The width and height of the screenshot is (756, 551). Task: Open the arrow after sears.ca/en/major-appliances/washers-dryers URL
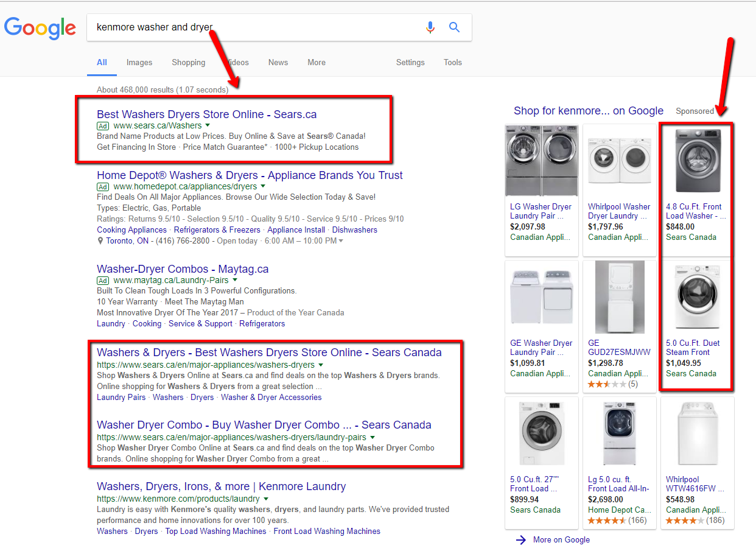321,365
